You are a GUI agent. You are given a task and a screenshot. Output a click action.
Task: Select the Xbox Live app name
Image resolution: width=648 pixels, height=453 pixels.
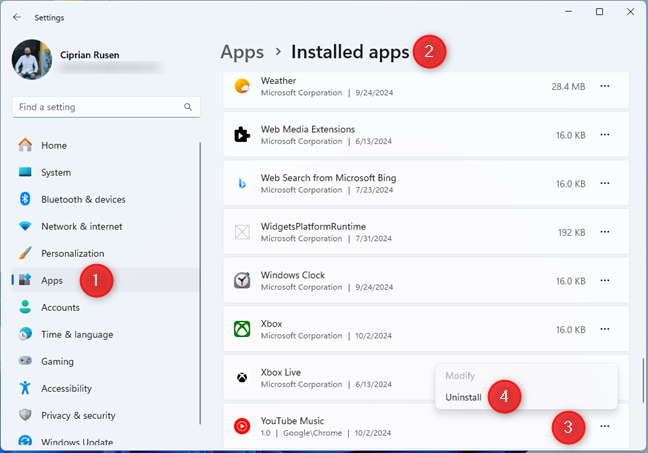(281, 372)
